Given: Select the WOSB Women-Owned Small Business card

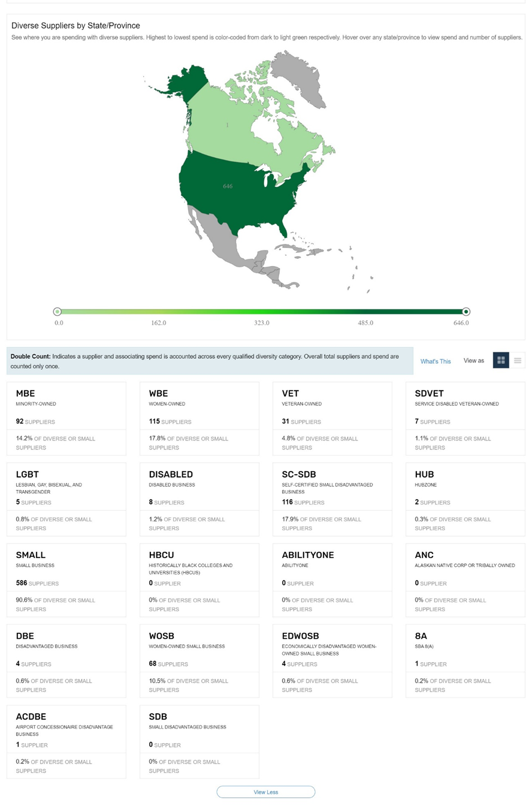Looking at the screenshot, I should tap(199, 661).
